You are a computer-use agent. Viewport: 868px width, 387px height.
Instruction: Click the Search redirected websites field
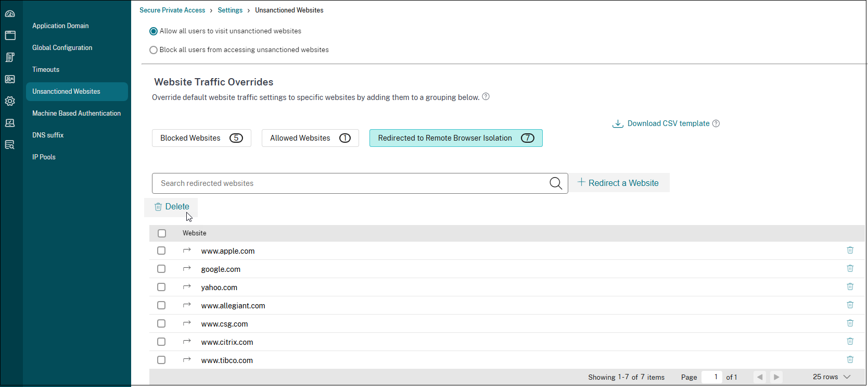[x=349, y=183]
